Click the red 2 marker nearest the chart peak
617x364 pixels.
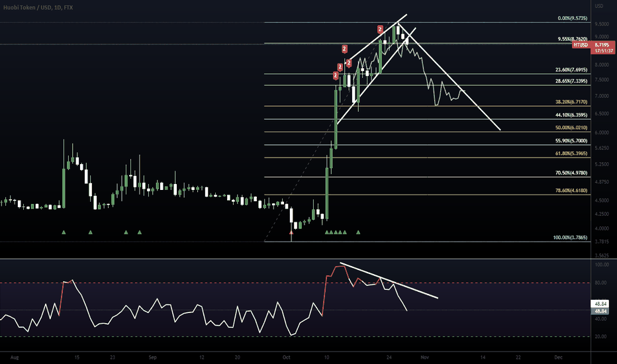click(x=380, y=29)
